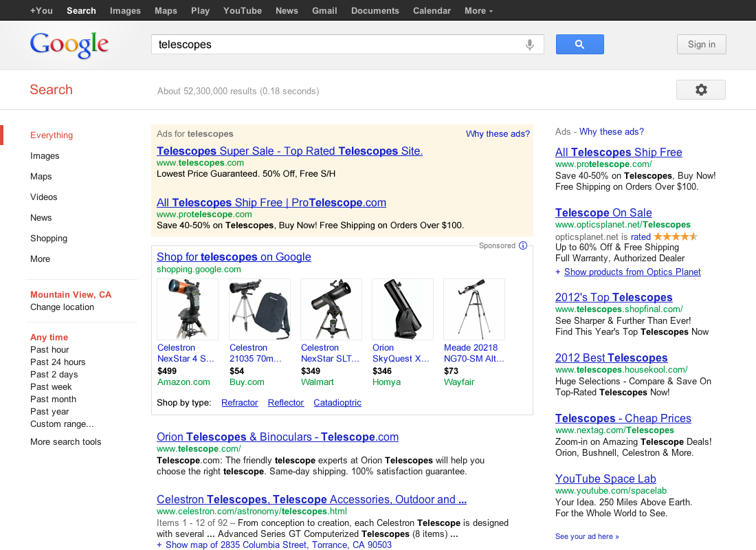The image size is (756, 550).
Task: Open Calendar in the top bar
Action: click(432, 10)
